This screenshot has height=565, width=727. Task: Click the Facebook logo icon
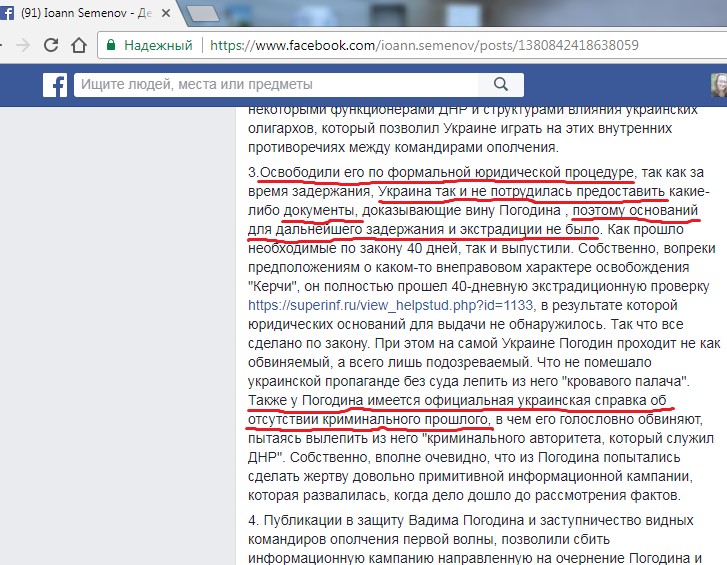click(x=54, y=85)
